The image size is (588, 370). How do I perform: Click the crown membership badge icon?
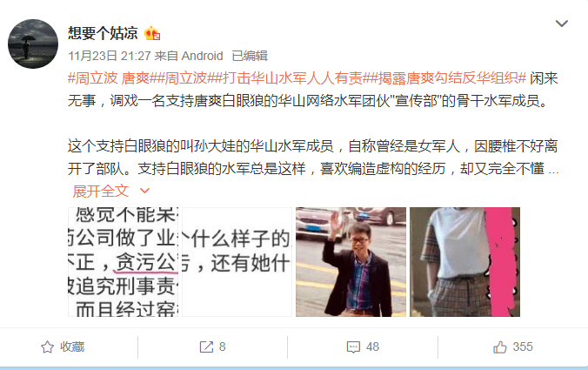coord(152,33)
